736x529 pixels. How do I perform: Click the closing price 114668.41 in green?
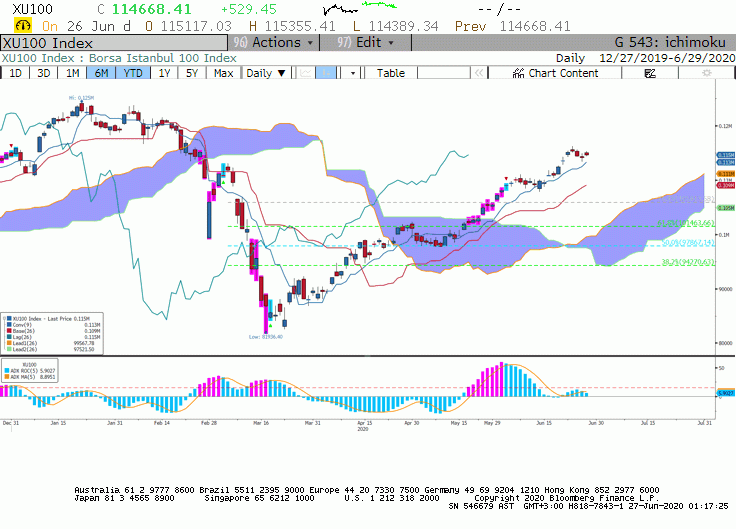click(152, 9)
